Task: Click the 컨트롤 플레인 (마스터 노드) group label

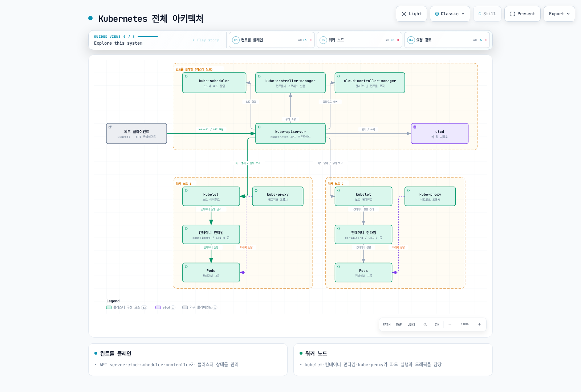Action: pyautogui.click(x=194, y=69)
